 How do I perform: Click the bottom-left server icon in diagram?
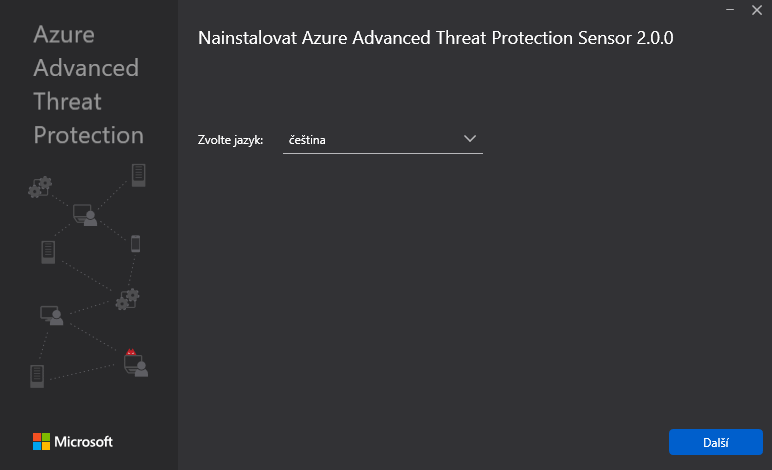tap(37, 376)
